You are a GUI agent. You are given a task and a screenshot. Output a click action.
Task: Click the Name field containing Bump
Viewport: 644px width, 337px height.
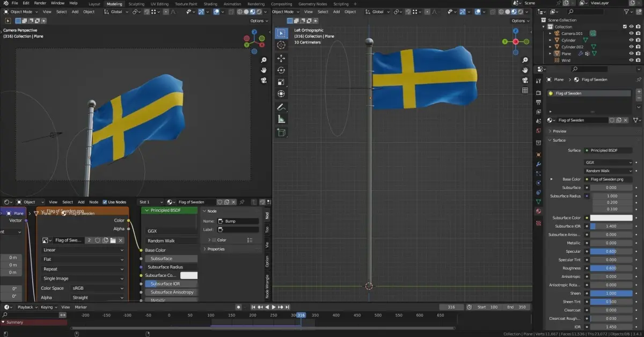(238, 221)
